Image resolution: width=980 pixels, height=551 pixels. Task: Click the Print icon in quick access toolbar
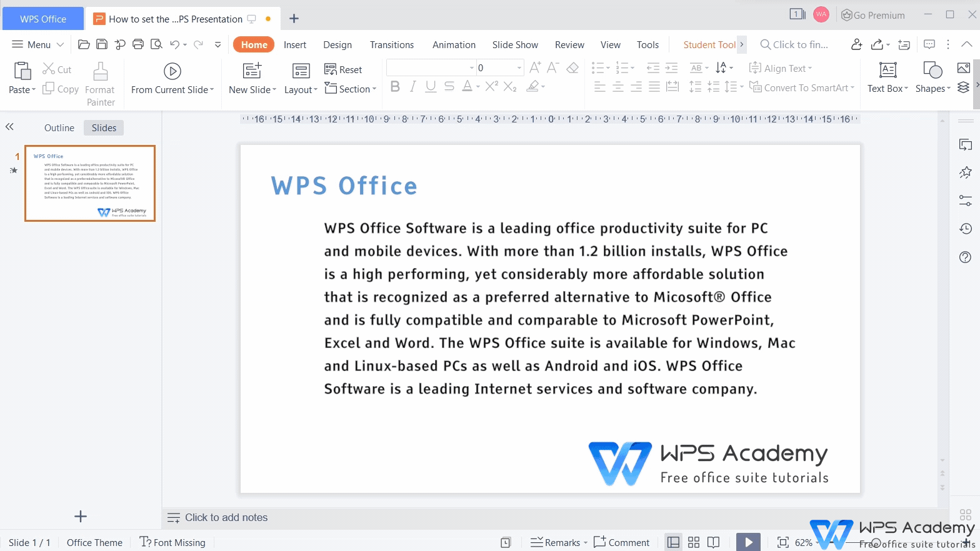(x=138, y=44)
